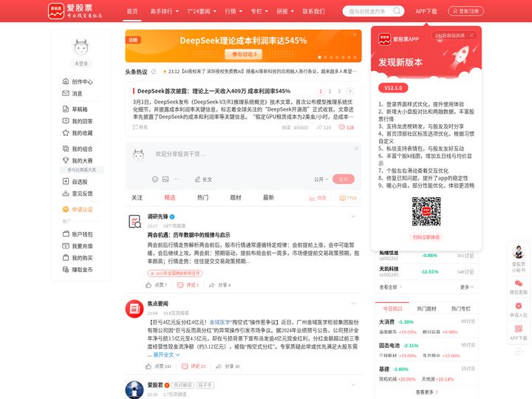Open 草稿箱 drafts in the sidebar
The width and height of the screenshot is (532, 399).
point(75,109)
